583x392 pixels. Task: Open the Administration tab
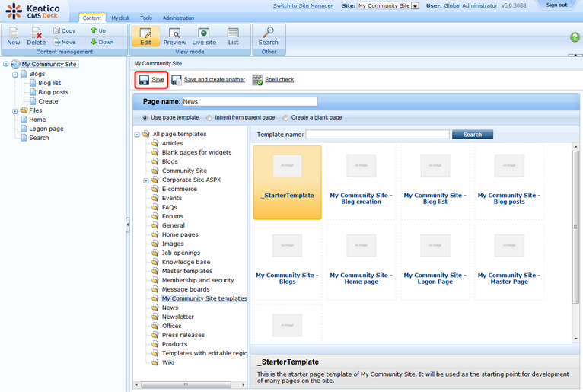click(178, 18)
